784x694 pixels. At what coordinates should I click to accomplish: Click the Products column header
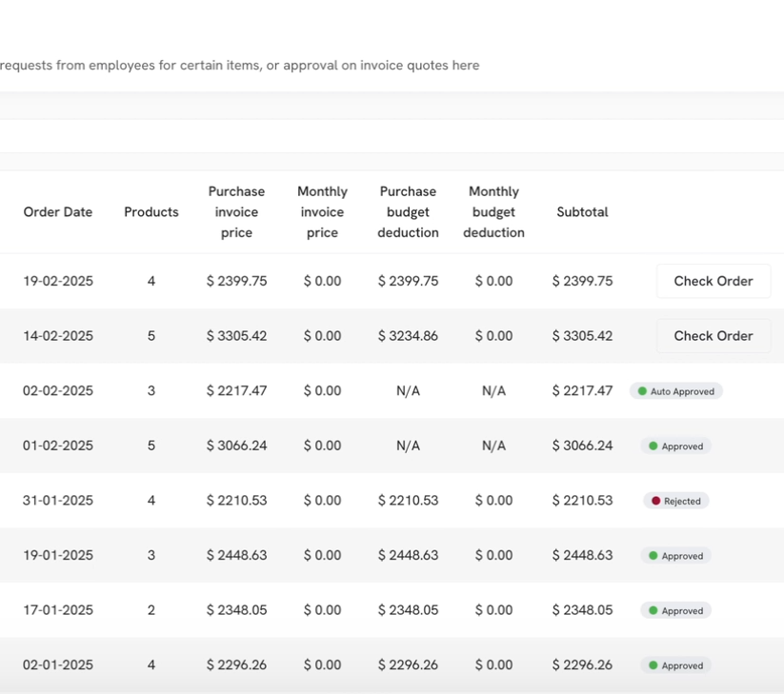point(151,212)
